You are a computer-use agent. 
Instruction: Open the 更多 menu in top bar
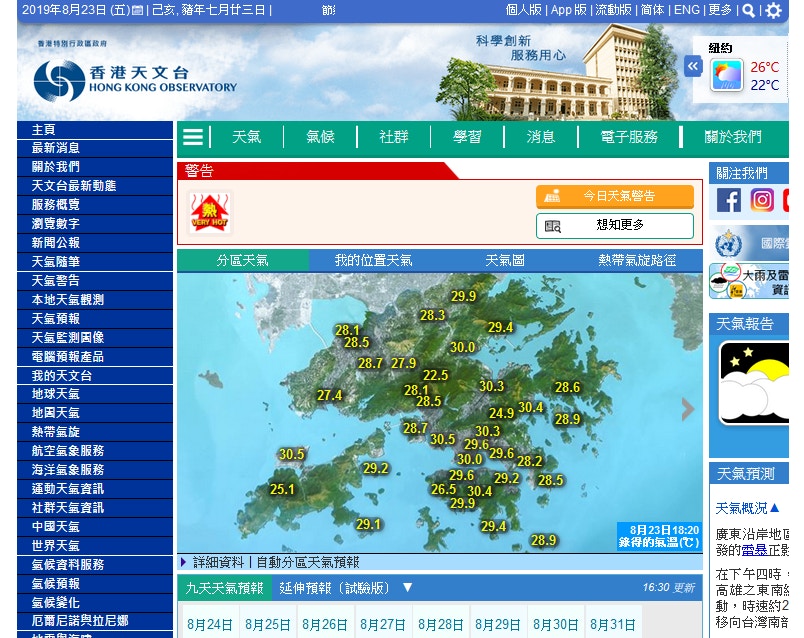719,10
